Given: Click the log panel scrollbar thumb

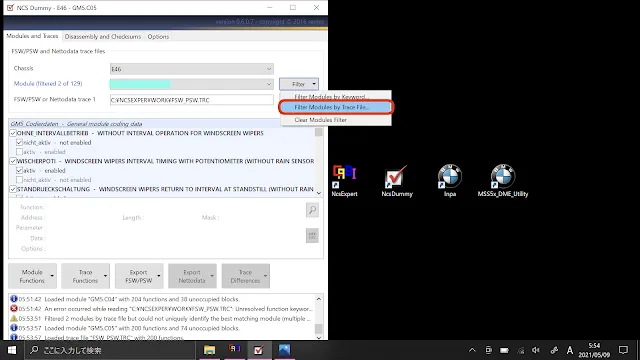Looking at the screenshot, I should [319, 329].
